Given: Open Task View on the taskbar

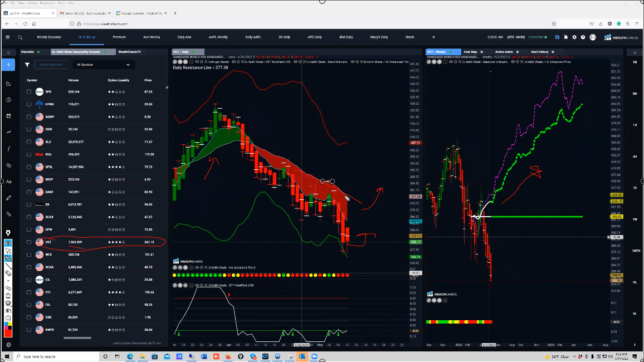Looking at the screenshot, I should [118, 356].
